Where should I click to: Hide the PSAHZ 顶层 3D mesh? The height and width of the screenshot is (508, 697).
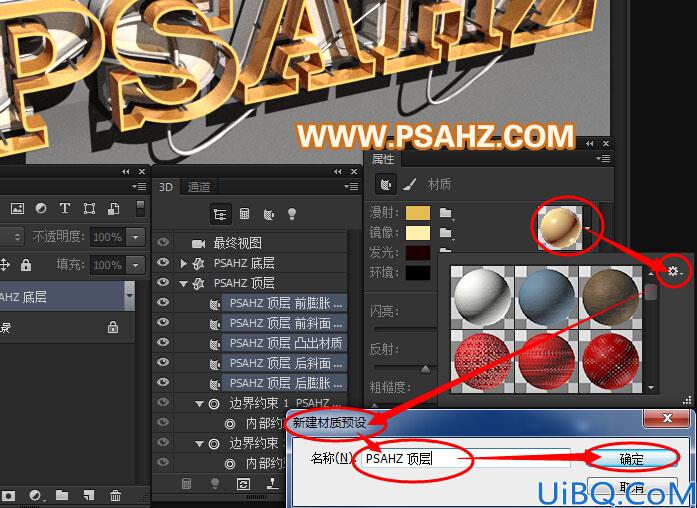point(163,282)
